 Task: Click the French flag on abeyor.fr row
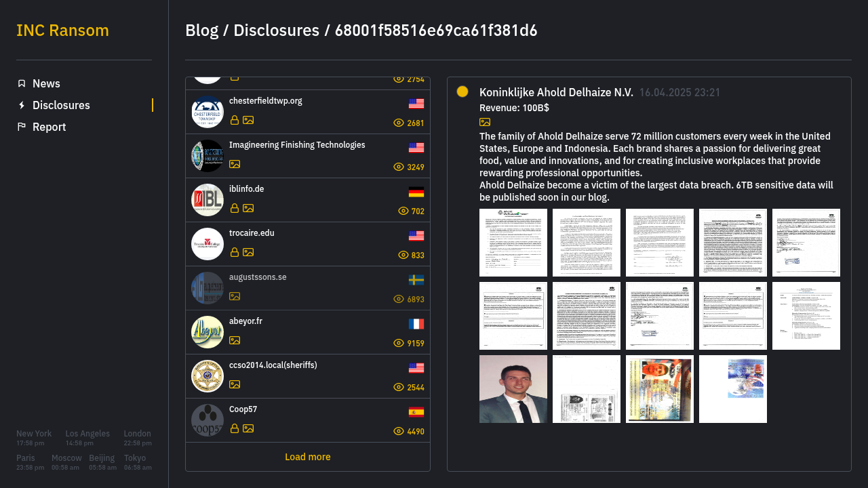416,324
